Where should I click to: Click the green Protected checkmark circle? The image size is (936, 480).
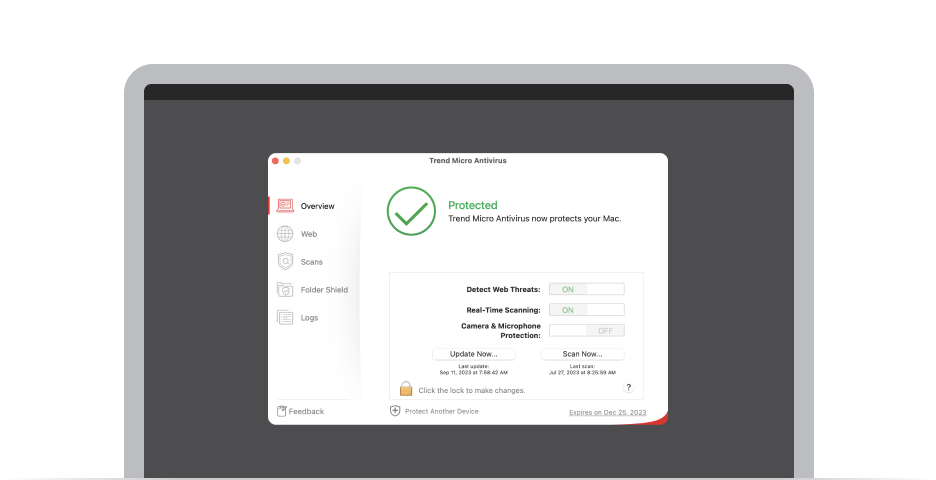411,211
